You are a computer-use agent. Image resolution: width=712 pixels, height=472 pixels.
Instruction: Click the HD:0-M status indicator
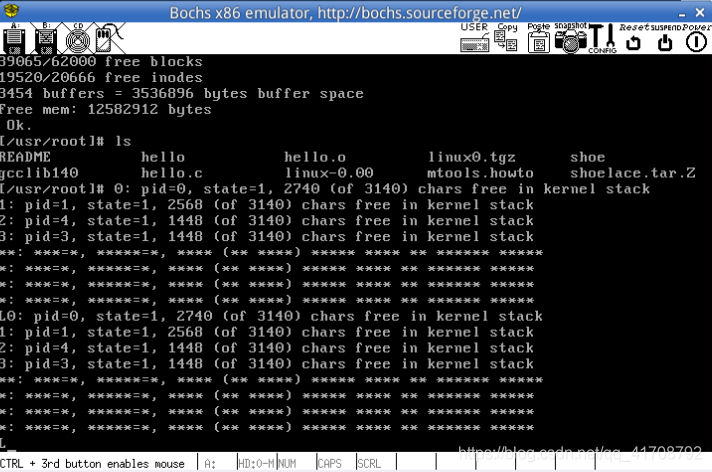pyautogui.click(x=256, y=464)
